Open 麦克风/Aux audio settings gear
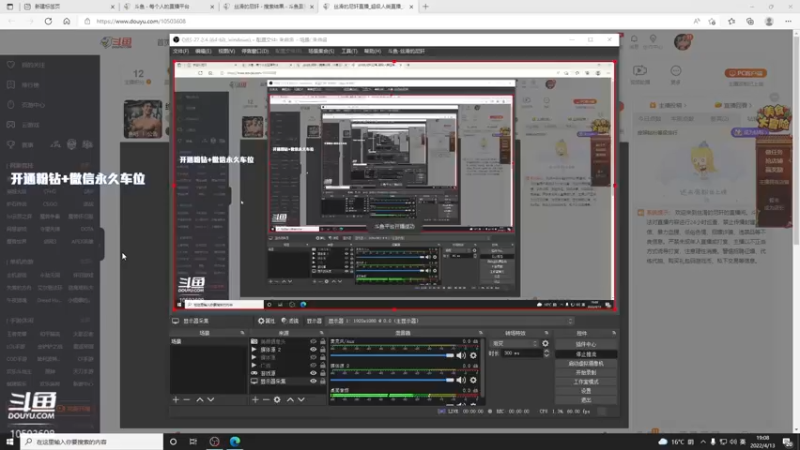800x450 pixels. [x=473, y=355]
